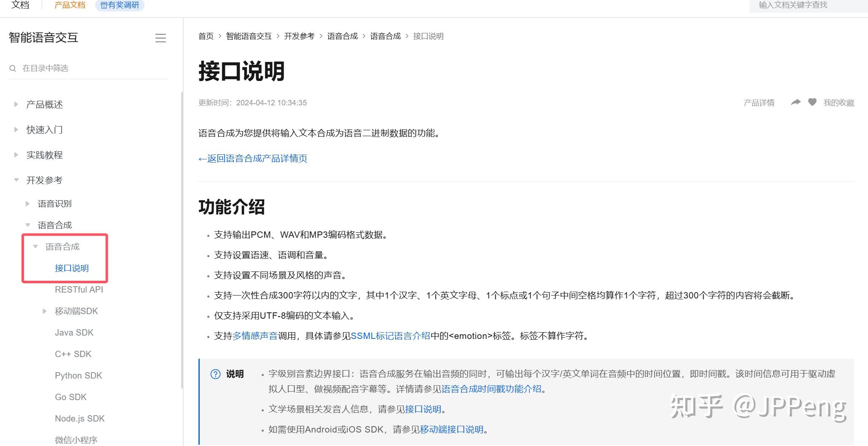
Task: Select 快速入门 in the sidebar
Action: [x=44, y=130]
